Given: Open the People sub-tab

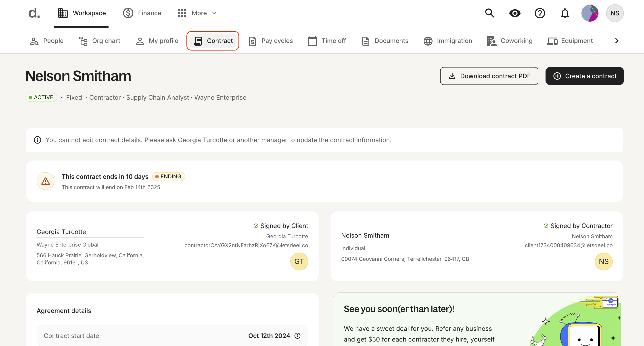Looking at the screenshot, I should (46, 41).
